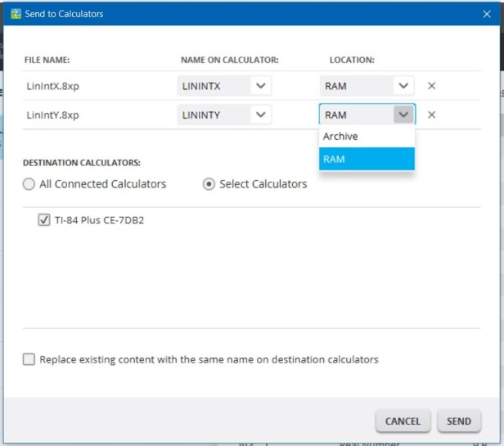Screen dimensions: 504x446
Task: Click the FILE NAME column header
Action: 47,60
